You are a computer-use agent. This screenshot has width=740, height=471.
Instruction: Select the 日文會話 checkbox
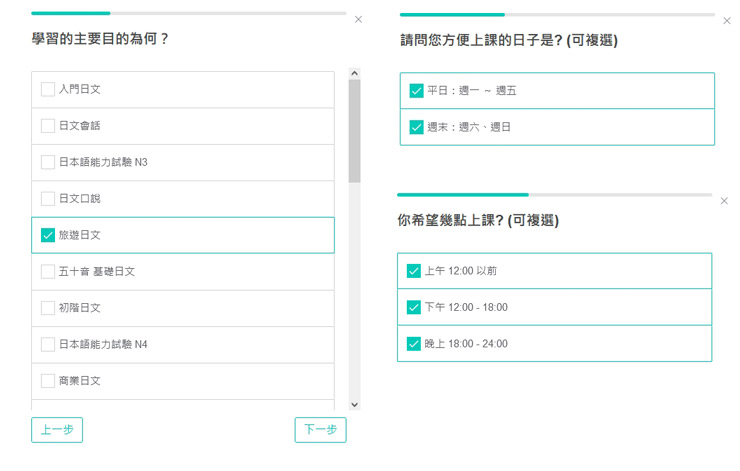click(48, 126)
